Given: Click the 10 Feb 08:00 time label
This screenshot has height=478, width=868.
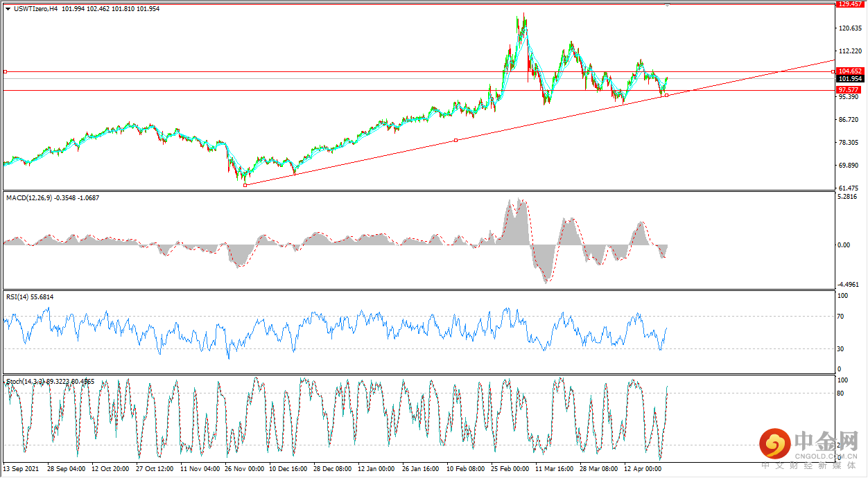Looking at the screenshot, I should tap(466, 468).
